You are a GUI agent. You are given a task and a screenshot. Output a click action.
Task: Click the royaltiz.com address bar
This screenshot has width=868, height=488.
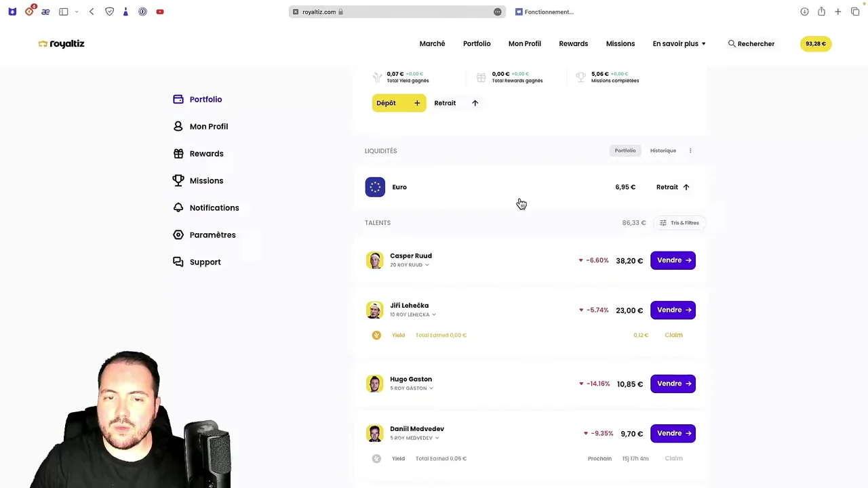pyautogui.click(x=397, y=12)
